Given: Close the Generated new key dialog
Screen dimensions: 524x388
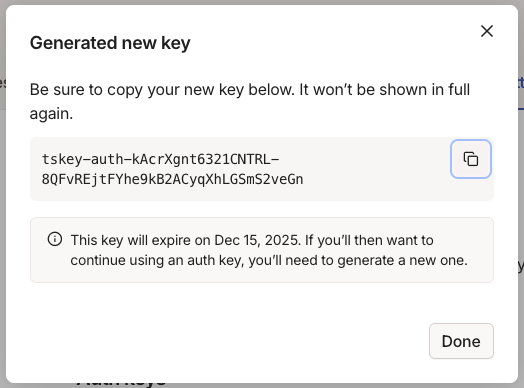Looking at the screenshot, I should click(487, 31).
